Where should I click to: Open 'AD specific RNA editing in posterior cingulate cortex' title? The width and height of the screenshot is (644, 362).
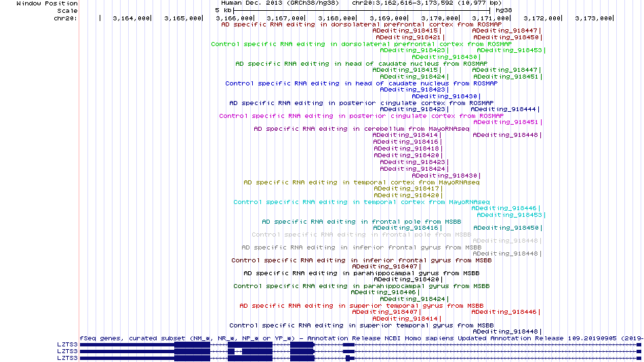pyautogui.click(x=361, y=103)
